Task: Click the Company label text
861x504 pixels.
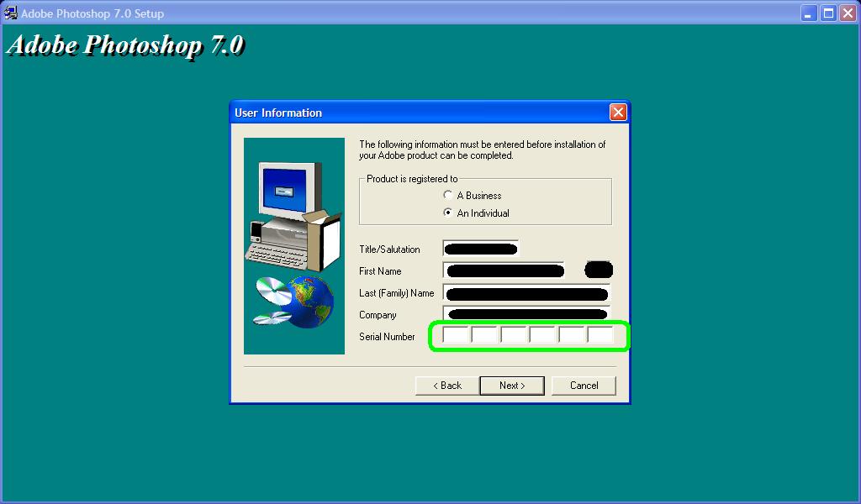Action: tap(378, 315)
